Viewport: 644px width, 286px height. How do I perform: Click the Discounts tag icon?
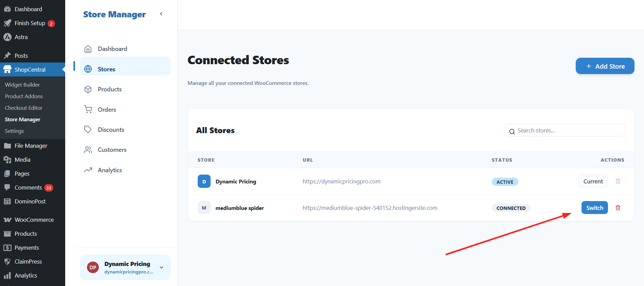point(88,129)
